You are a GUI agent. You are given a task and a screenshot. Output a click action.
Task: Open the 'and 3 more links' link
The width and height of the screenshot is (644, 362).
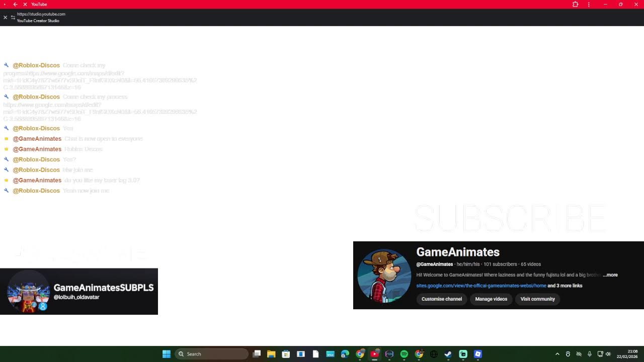click(565, 286)
